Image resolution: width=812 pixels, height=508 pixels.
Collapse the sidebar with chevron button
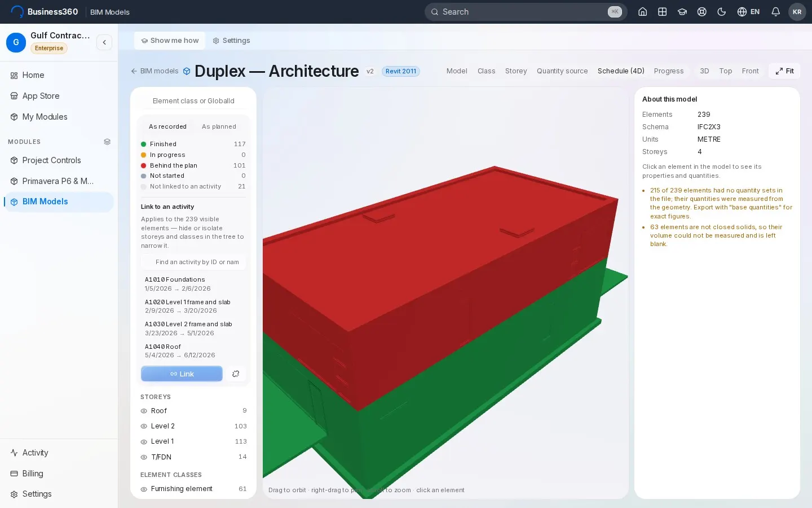104,42
